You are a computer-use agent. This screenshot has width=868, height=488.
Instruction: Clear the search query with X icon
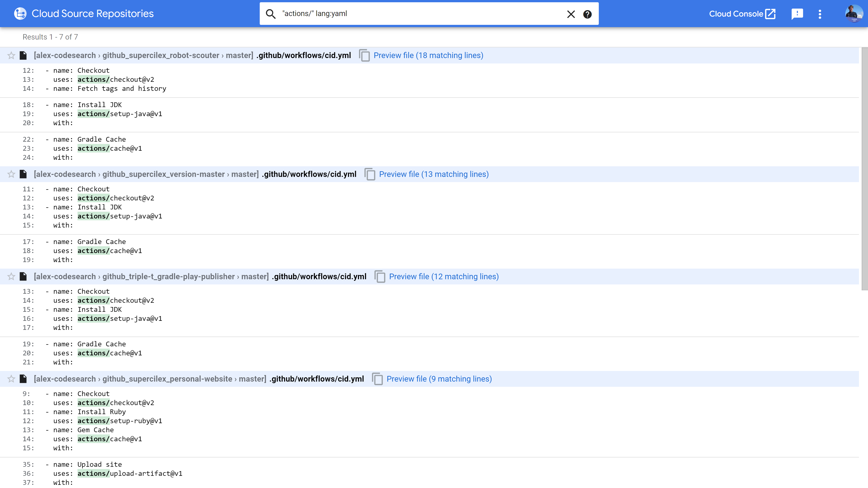[x=571, y=14]
